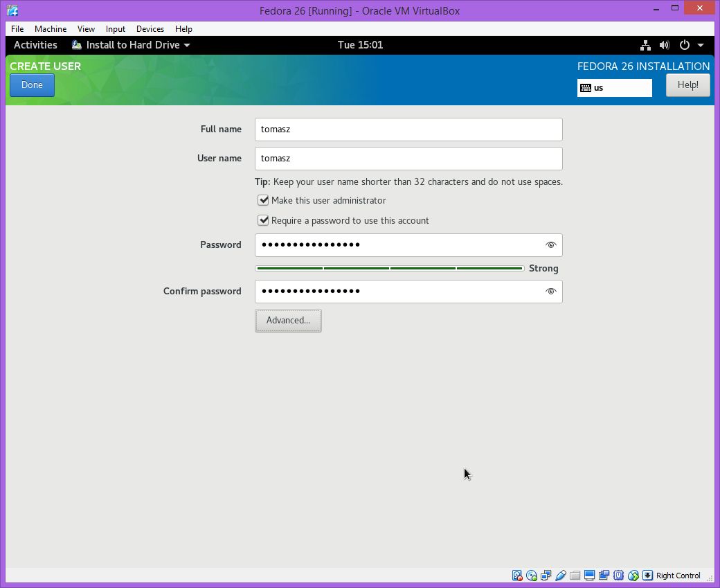Open the View menu
Viewport: 720px width, 588px height.
tap(86, 29)
